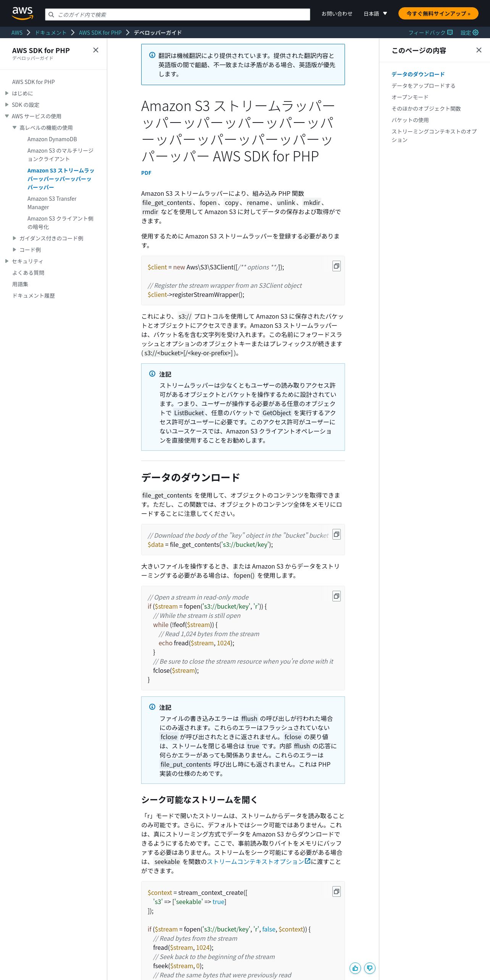The width and height of the screenshot is (490, 980).
Task: Jump to オープンモード section
Action: click(410, 97)
